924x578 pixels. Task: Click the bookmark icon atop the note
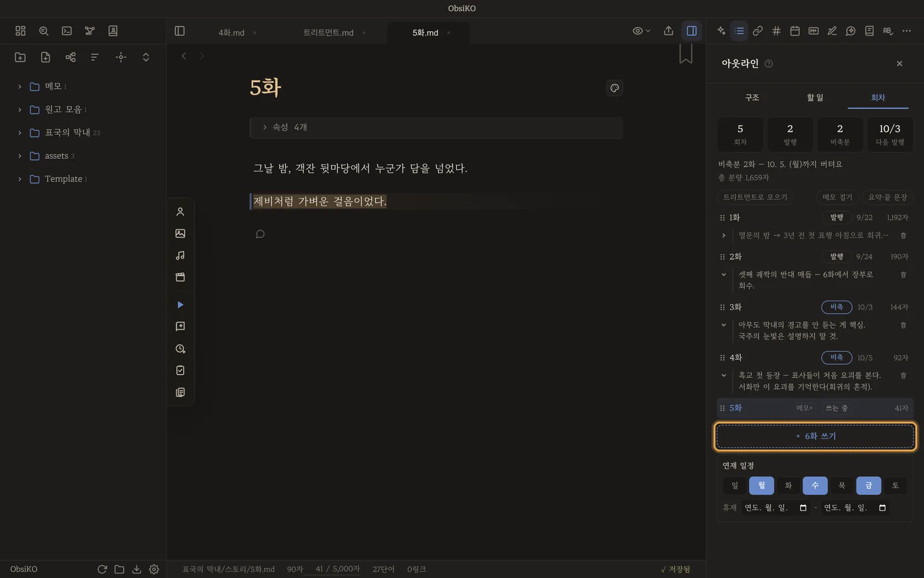point(685,54)
